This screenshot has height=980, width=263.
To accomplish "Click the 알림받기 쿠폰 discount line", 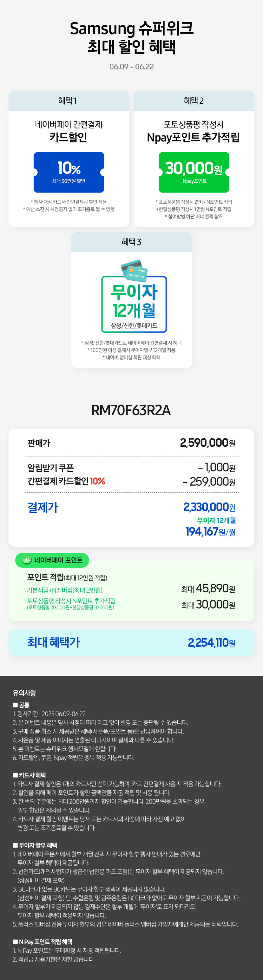I will point(131,468).
